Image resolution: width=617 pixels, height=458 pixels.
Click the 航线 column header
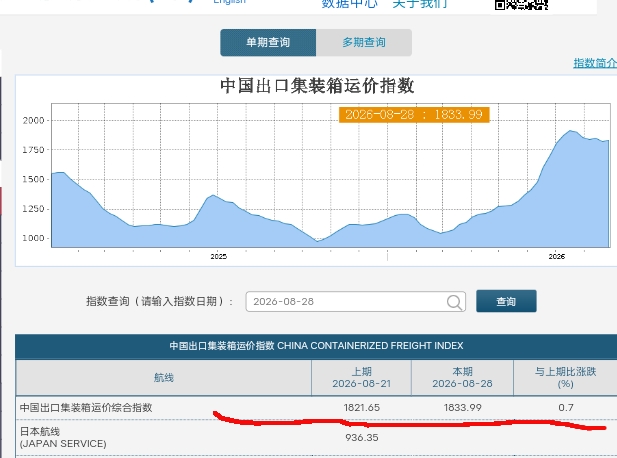(x=164, y=378)
